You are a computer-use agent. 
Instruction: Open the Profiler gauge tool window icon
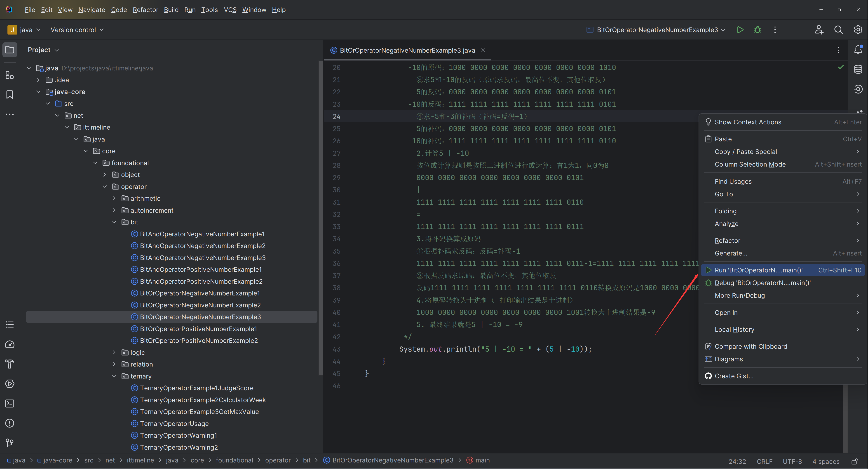pyautogui.click(x=10, y=344)
